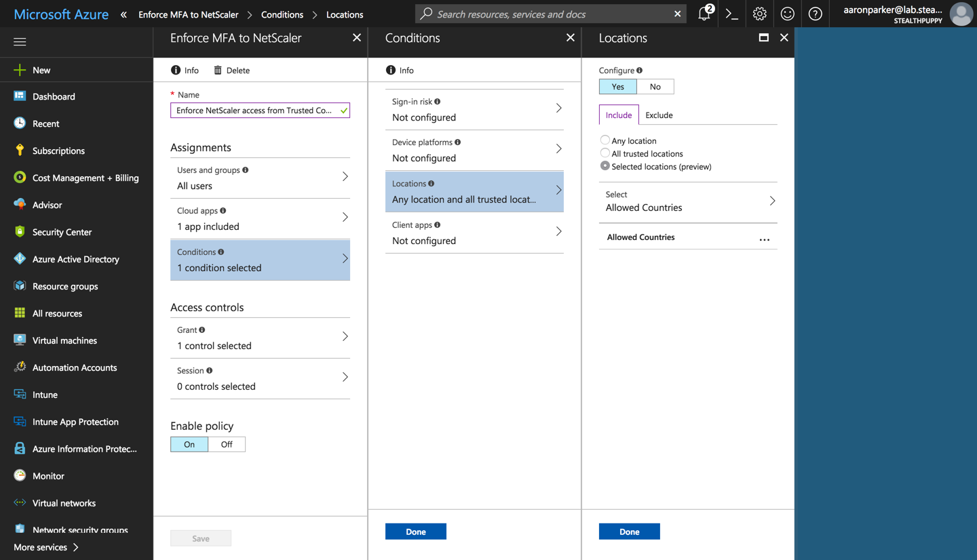Clear the search box X icon
The height and width of the screenshot is (560, 977).
(x=677, y=14)
